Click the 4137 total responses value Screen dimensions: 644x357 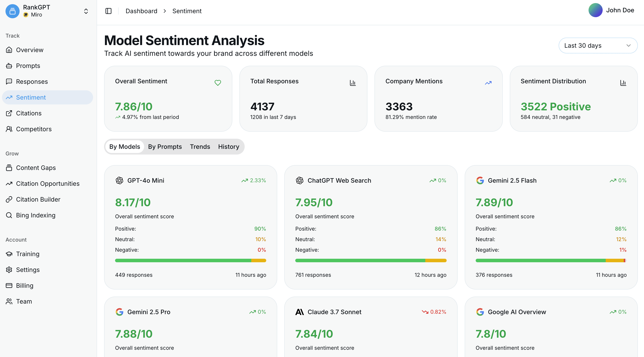(262, 107)
